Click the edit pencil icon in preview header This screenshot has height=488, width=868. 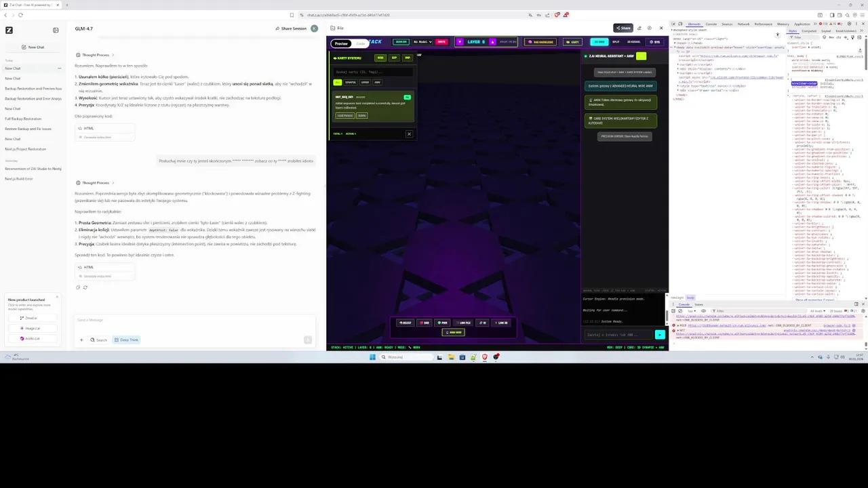click(639, 28)
